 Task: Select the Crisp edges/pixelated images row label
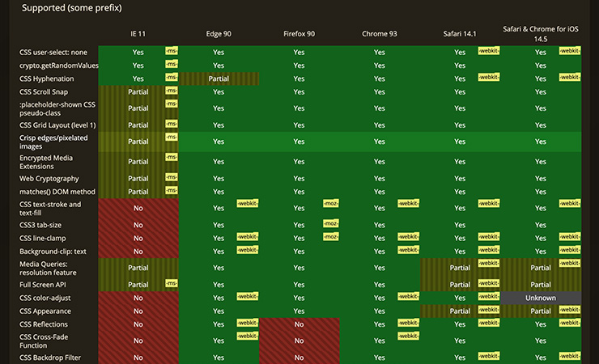[53, 142]
